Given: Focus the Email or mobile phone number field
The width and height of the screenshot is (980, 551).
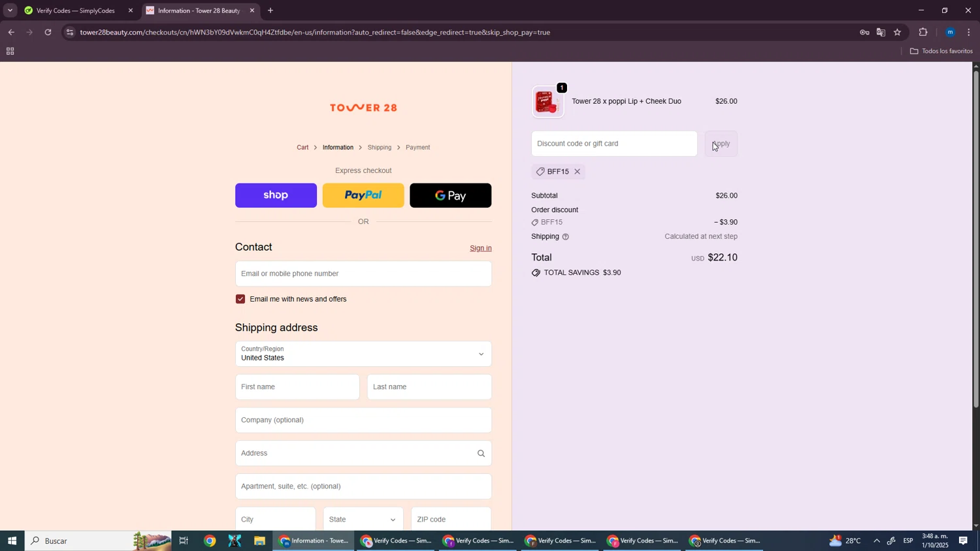Looking at the screenshot, I should (x=363, y=274).
